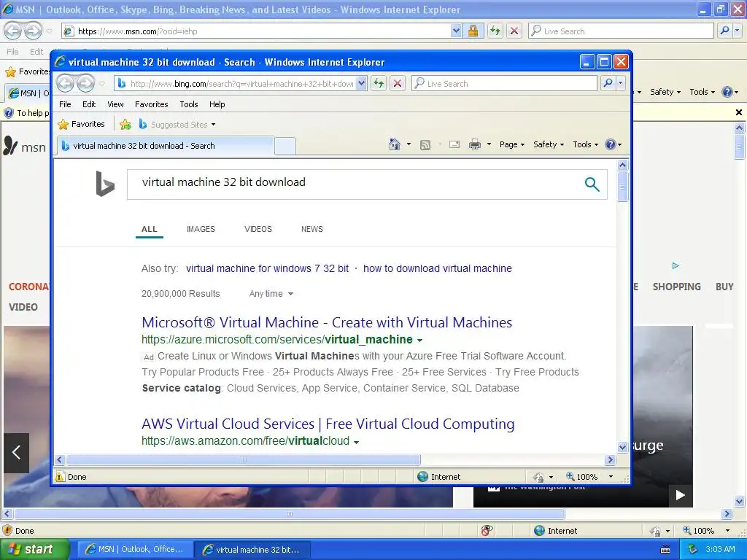Open View menu in Bing window
The image size is (747, 560).
click(115, 104)
